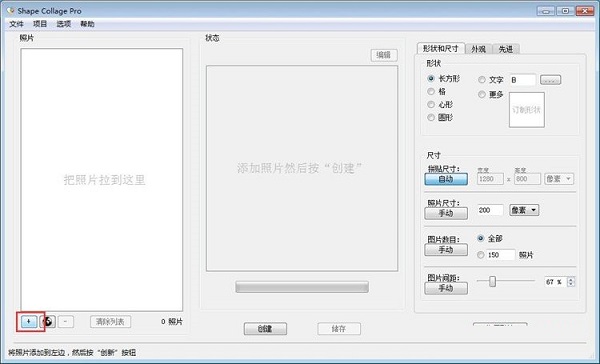Select the 文字 shape radio button
The width and height of the screenshot is (600, 364).
(x=482, y=80)
